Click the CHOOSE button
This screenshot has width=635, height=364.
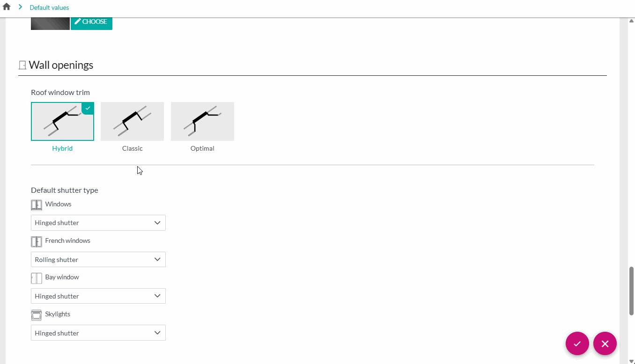[91, 22]
